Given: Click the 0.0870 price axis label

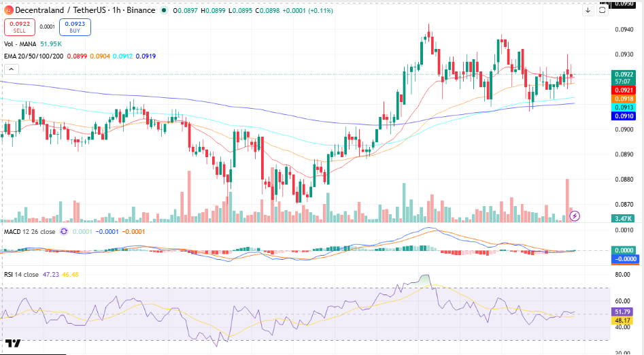Looking at the screenshot, I should (x=624, y=205).
